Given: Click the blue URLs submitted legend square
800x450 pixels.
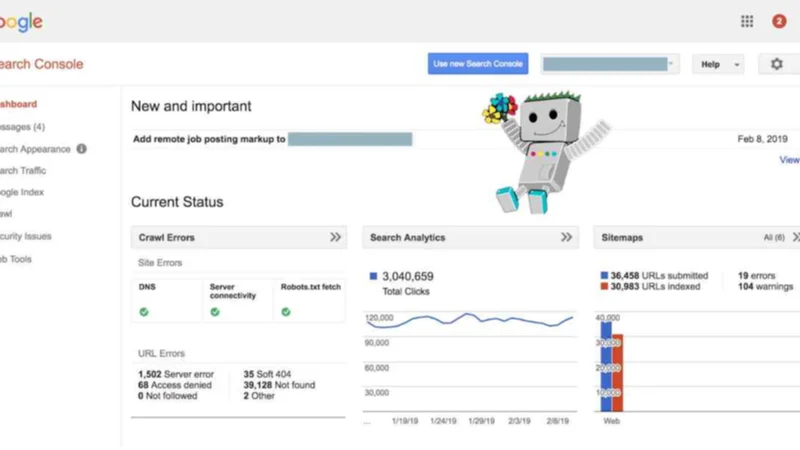Looking at the screenshot, I should tap(604, 276).
